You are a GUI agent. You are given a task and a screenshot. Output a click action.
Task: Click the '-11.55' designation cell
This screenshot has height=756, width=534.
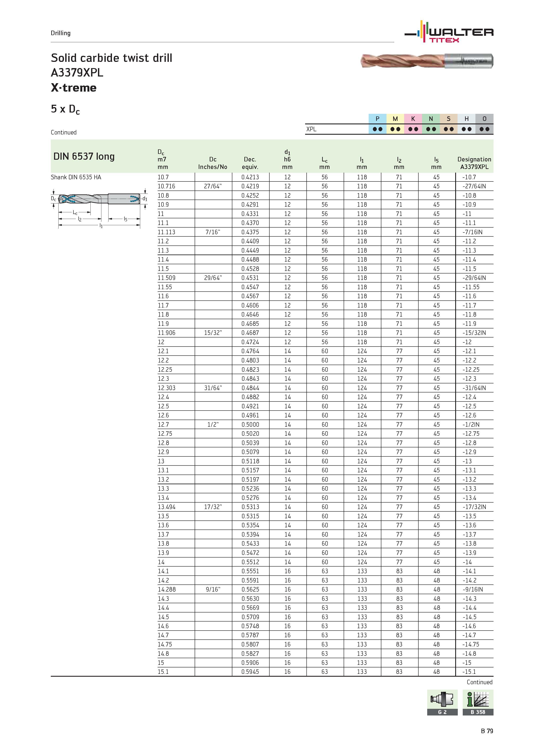click(471, 287)
